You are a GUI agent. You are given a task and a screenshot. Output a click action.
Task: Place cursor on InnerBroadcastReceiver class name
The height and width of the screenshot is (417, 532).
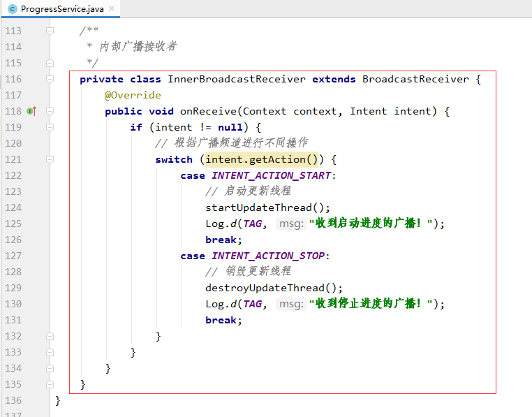[237, 79]
